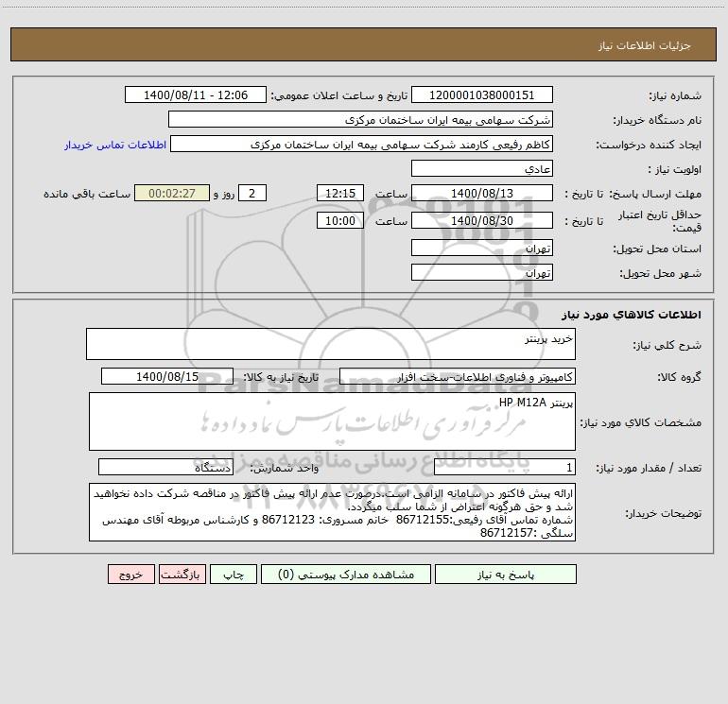Click the خروج exit button

tap(130, 574)
